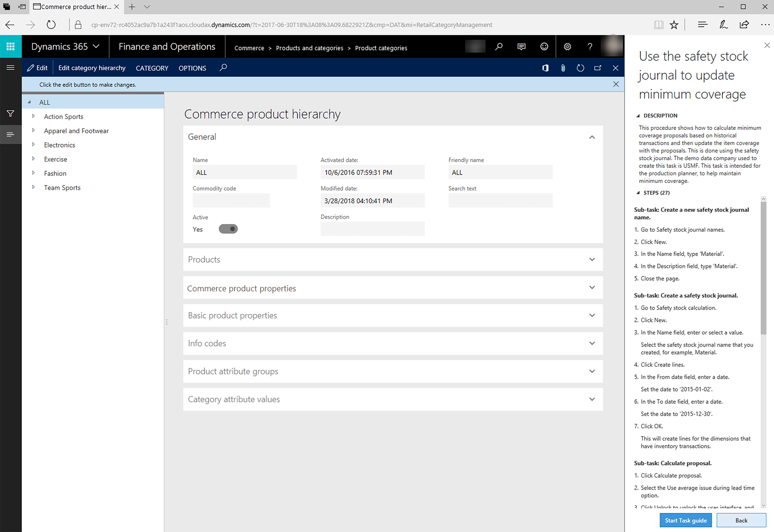Refresh the form with the refresh icon
This screenshot has width=774, height=532.
(580, 68)
